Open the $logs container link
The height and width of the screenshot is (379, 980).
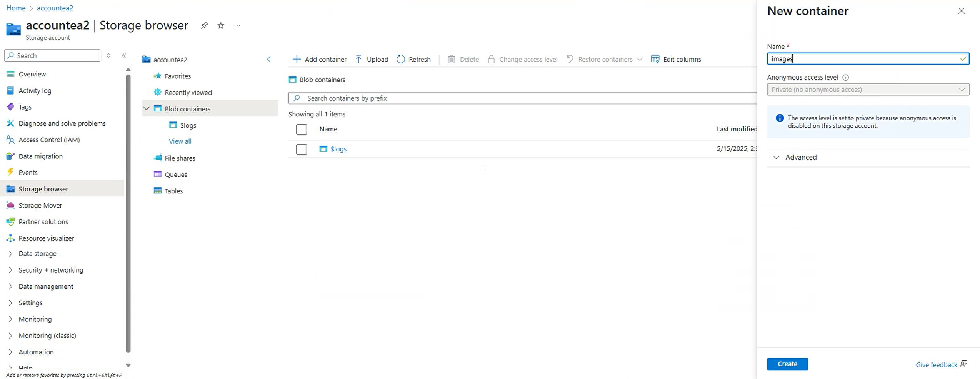click(338, 149)
